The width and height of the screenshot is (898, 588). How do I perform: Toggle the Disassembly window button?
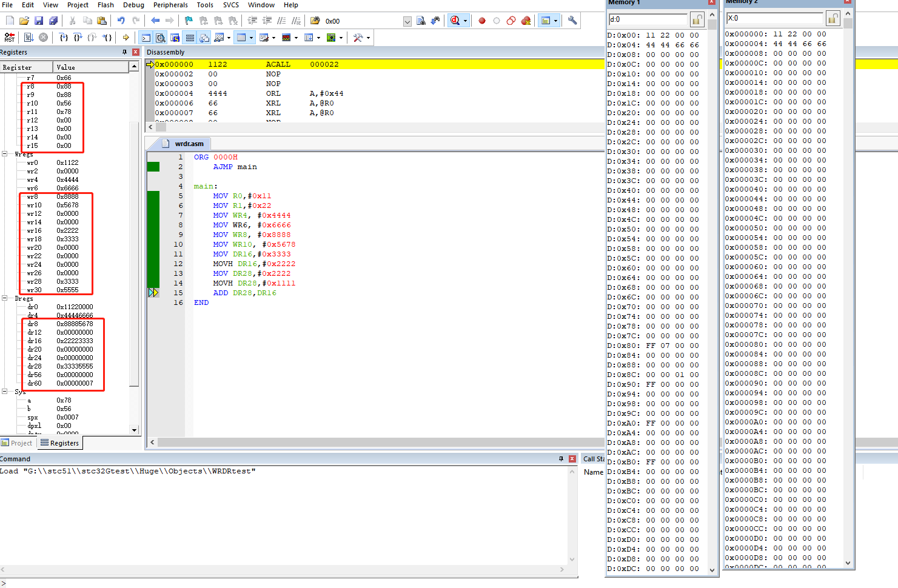(x=160, y=38)
